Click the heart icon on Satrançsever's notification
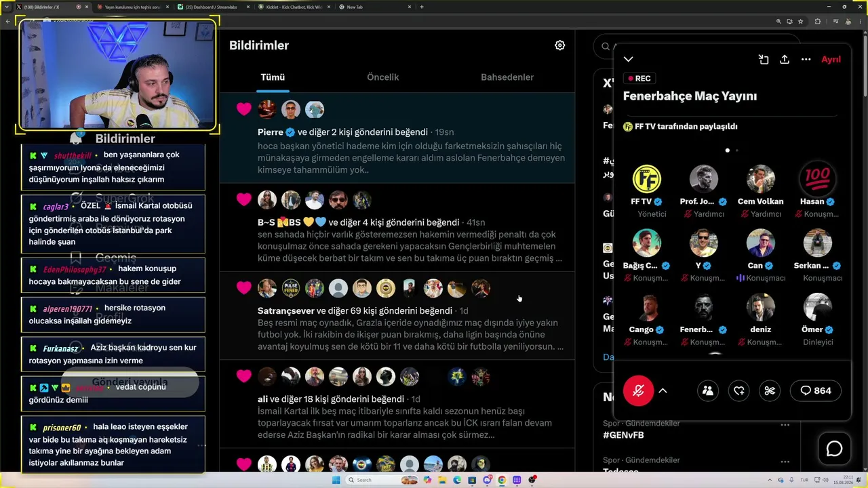 point(244,288)
